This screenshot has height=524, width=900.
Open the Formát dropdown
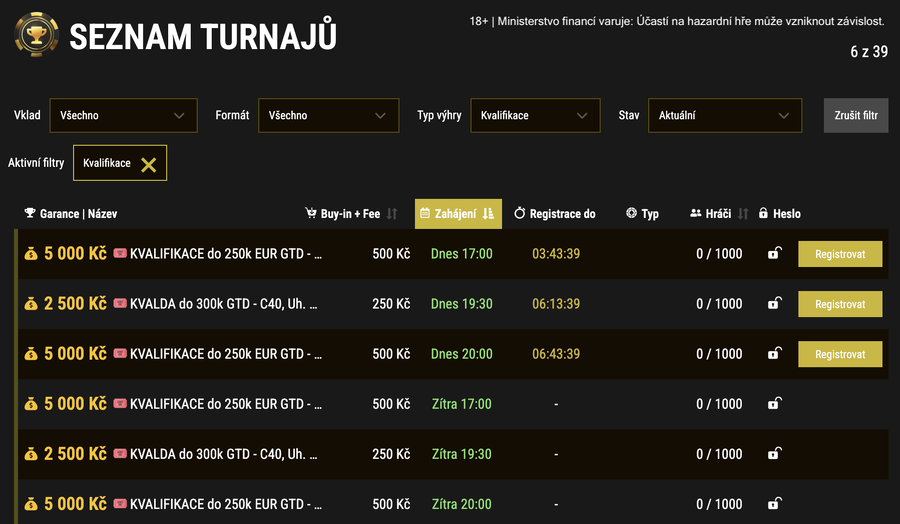point(328,115)
